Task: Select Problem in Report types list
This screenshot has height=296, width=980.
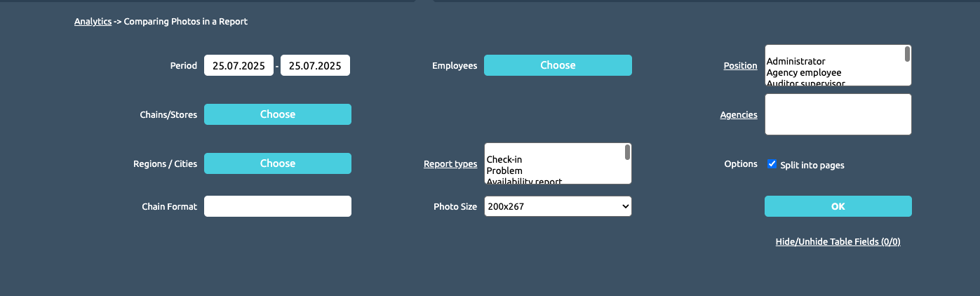Action: [504, 170]
